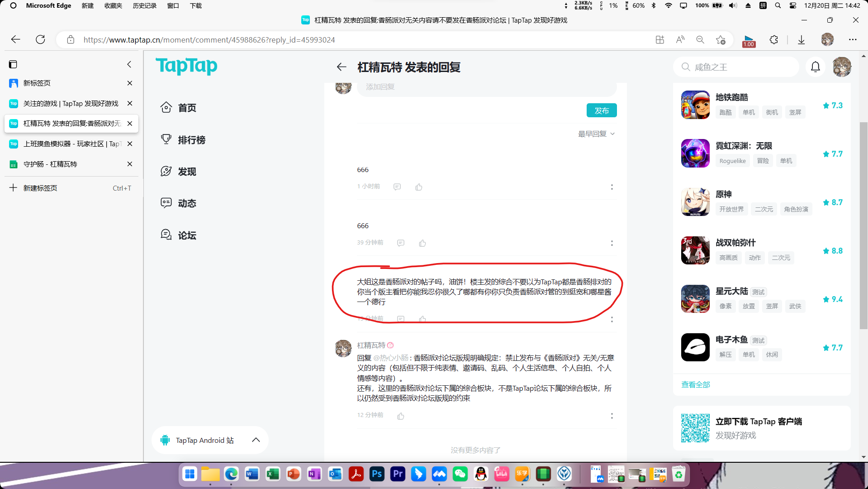Click the page vertical scrollbar
Image resolution: width=868 pixels, height=489 pixels.
click(x=863, y=225)
